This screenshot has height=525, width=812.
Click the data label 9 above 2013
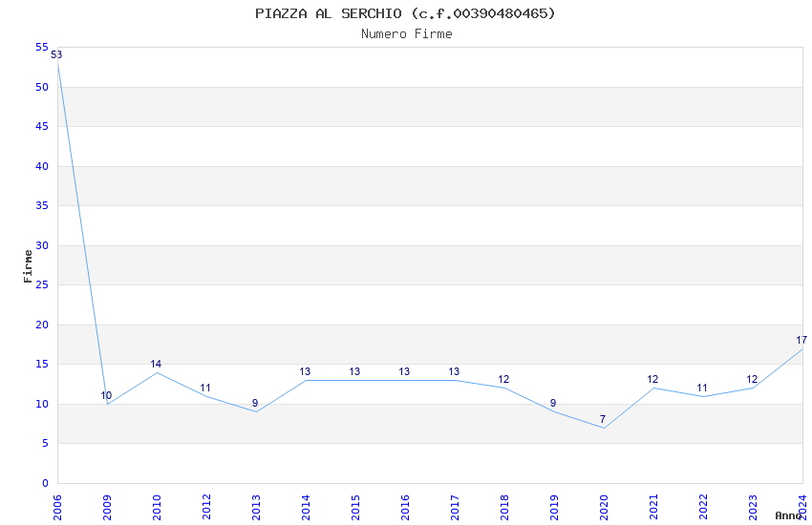pyautogui.click(x=255, y=403)
